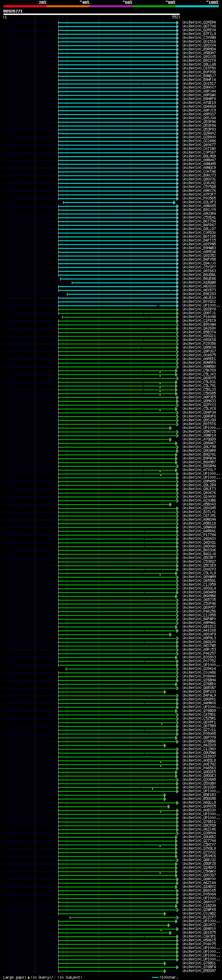222x980 pixels.
Task: Select hit label UniRef100_Q2PYX3
Action: coord(199,405)
